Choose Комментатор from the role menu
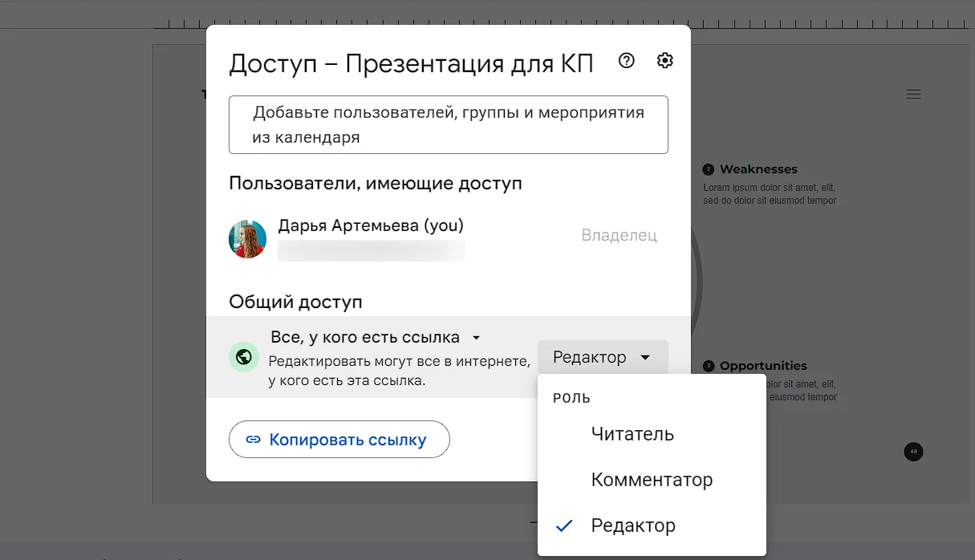Viewport: 975px width, 560px height. coord(652,480)
